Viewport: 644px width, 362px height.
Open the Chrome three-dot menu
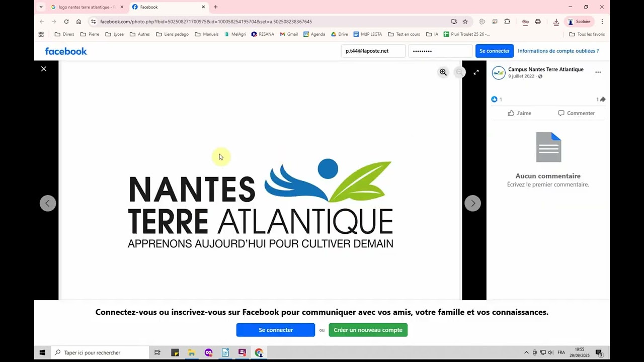coord(602,22)
